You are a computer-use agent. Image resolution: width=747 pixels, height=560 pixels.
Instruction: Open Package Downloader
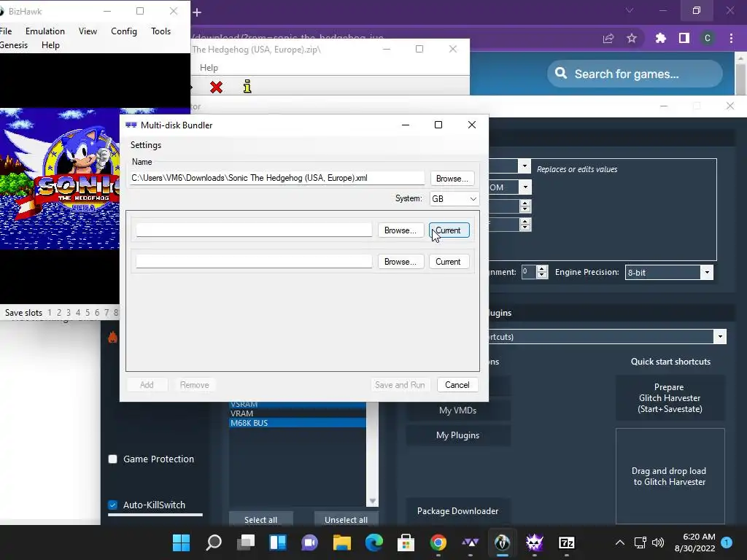tap(458, 511)
